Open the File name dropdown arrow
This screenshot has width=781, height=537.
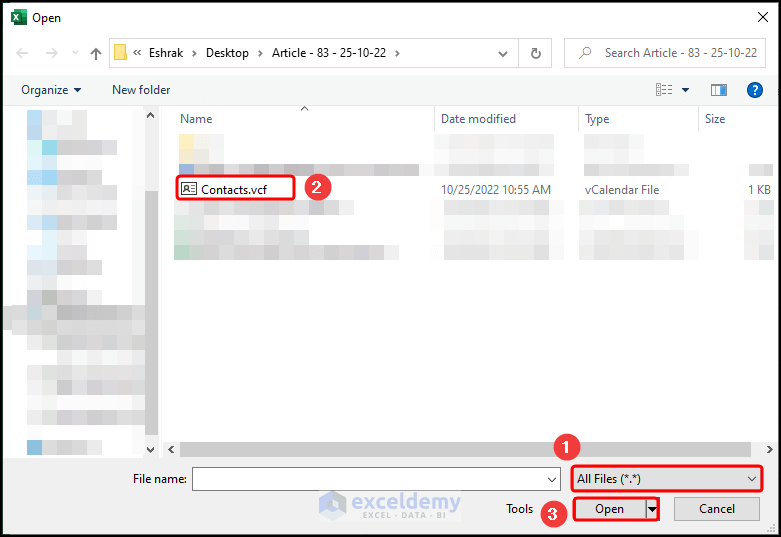coord(551,479)
